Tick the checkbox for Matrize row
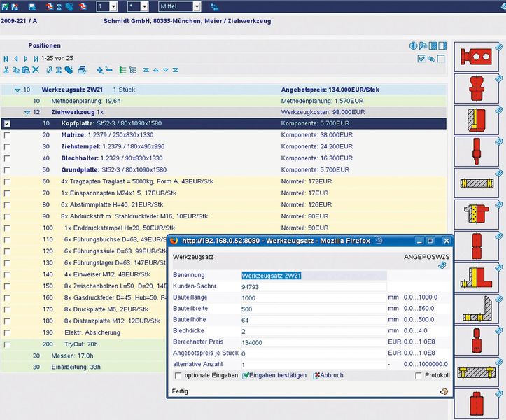The image size is (506, 420). coord(7,135)
